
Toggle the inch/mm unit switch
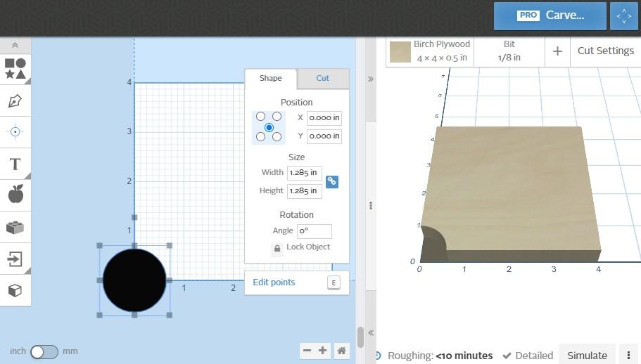(44, 351)
